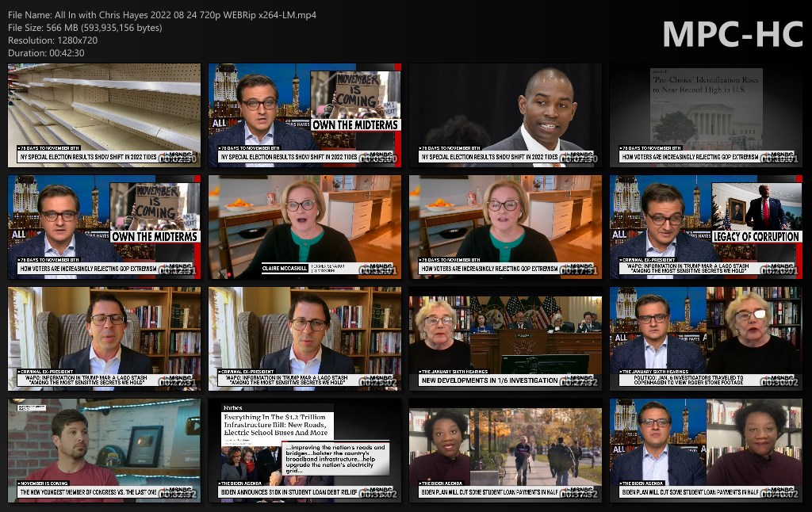Open bookshelf interview thumbnail stamped 00:22:31
The width and height of the screenshot is (812, 512).
104,338
